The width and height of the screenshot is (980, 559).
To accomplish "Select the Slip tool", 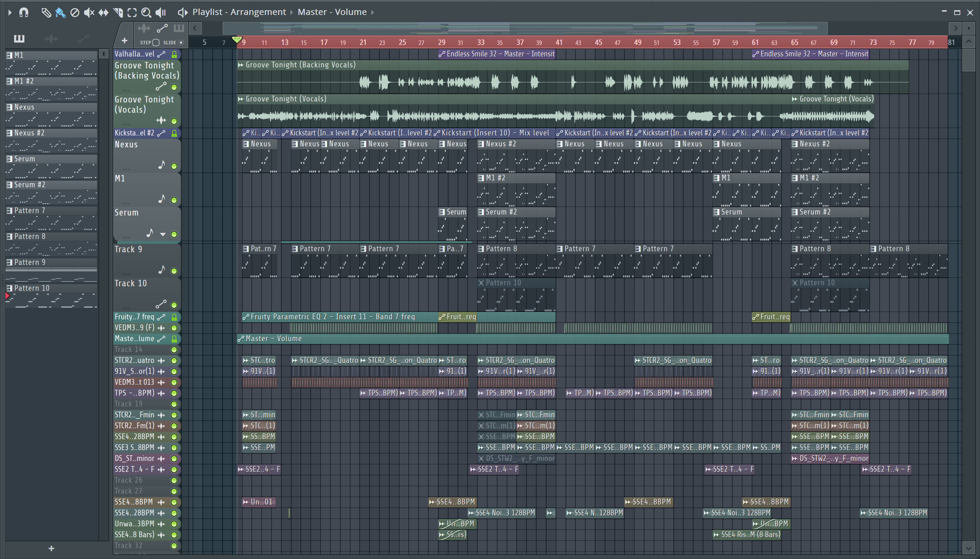I will (x=103, y=13).
